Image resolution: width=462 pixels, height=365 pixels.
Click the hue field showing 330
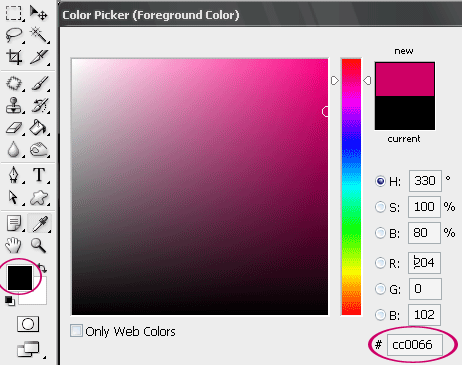pyautogui.click(x=425, y=181)
